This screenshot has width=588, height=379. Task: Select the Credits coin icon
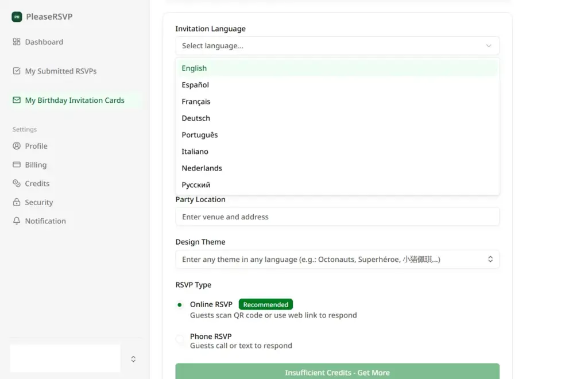click(16, 183)
